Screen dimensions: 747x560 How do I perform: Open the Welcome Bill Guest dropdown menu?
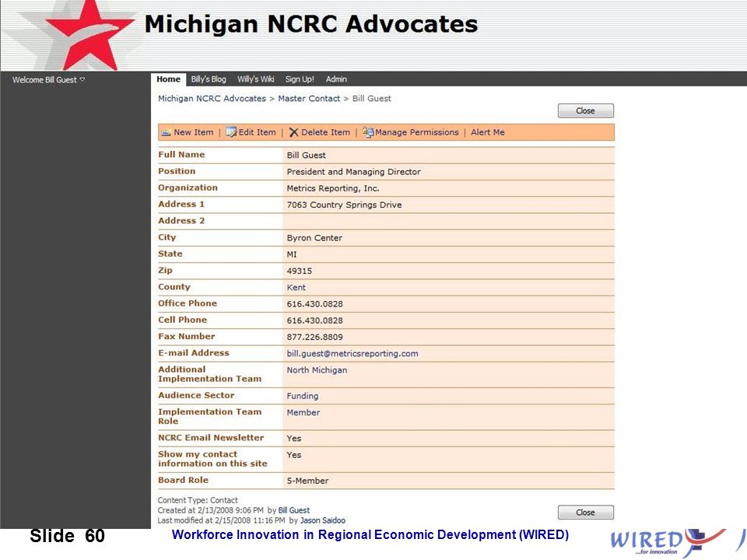coord(48,80)
